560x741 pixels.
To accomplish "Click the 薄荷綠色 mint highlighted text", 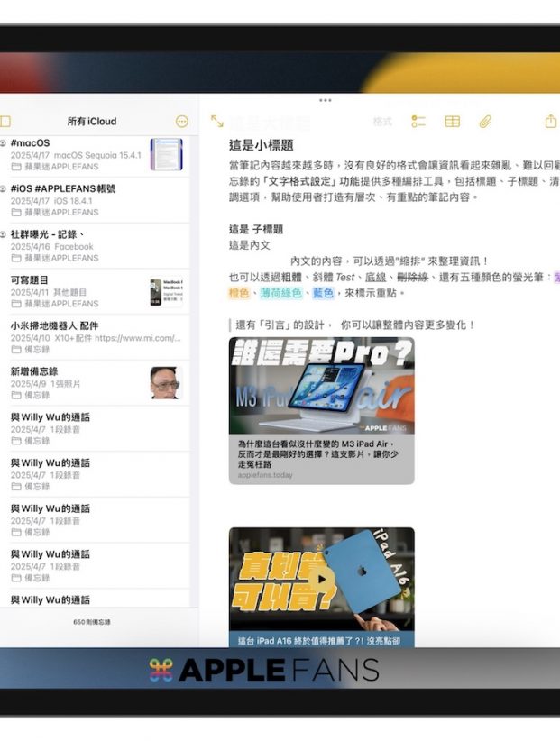I will [x=281, y=293].
